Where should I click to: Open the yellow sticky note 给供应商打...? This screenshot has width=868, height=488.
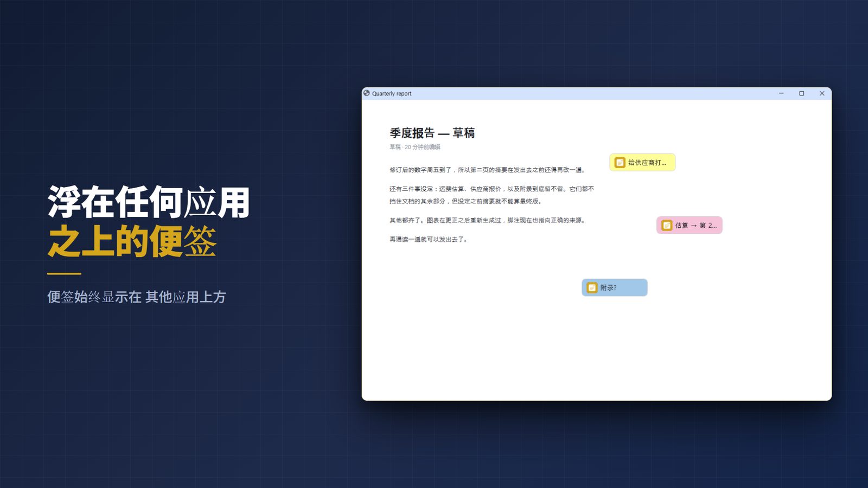(642, 163)
